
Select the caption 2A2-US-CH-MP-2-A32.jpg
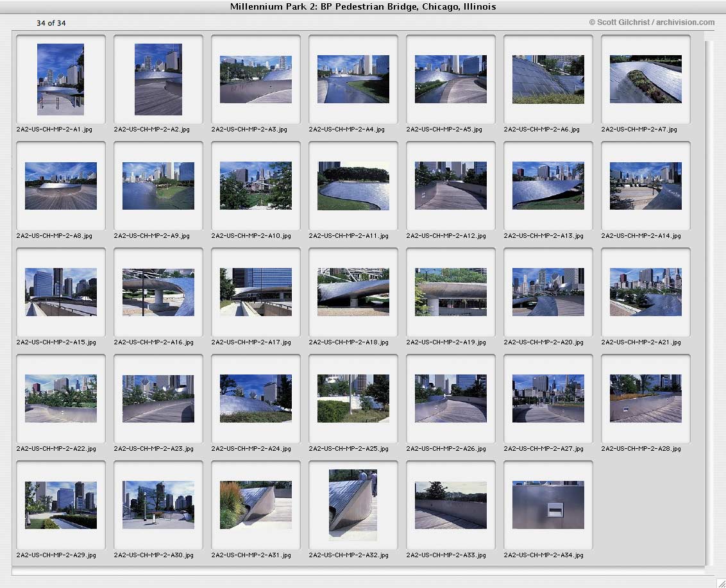[349, 555]
